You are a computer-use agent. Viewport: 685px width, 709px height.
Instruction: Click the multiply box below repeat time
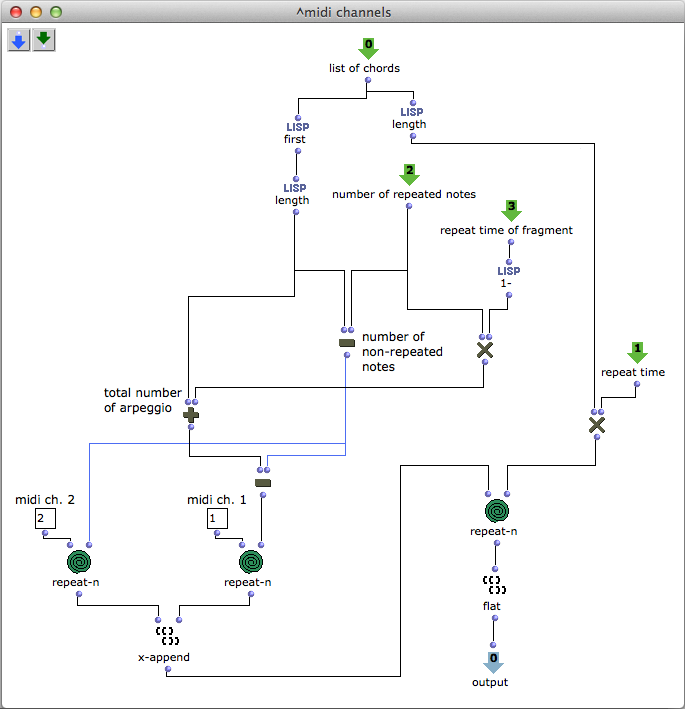(596, 425)
